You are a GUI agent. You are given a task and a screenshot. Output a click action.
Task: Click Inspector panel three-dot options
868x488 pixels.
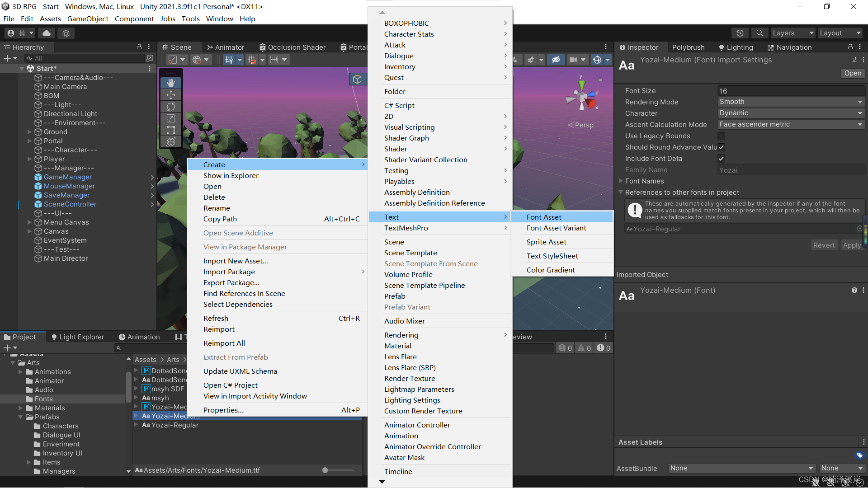(860, 47)
